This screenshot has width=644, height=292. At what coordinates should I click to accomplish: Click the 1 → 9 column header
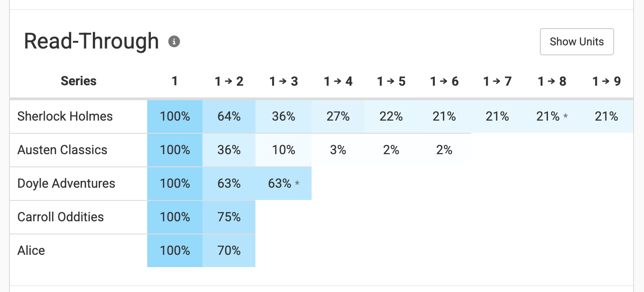click(606, 82)
